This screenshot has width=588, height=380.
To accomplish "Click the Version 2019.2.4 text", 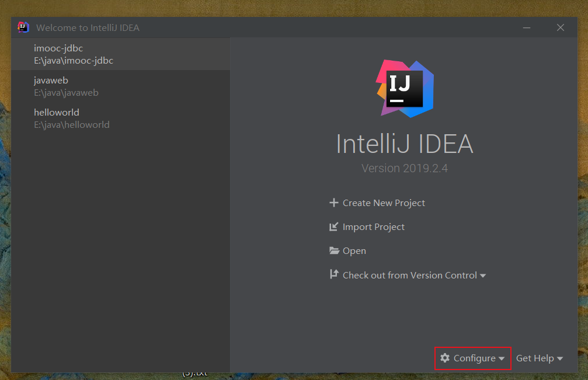I will point(405,168).
